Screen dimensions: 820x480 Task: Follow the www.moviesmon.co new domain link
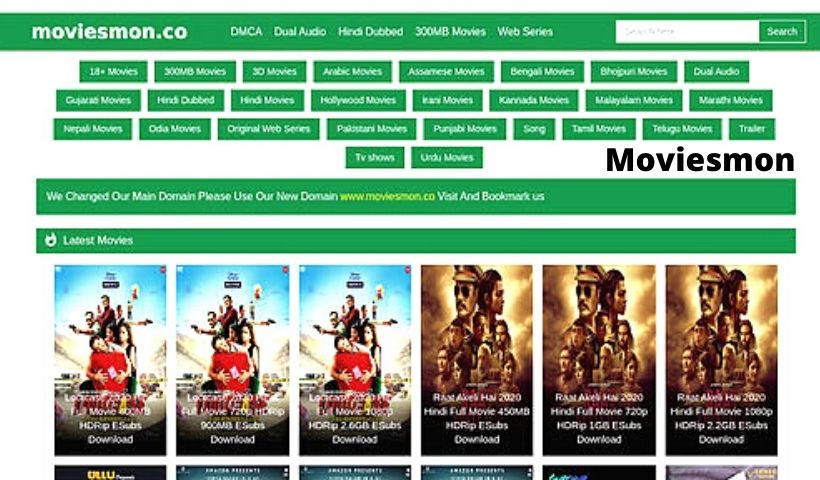click(x=387, y=197)
